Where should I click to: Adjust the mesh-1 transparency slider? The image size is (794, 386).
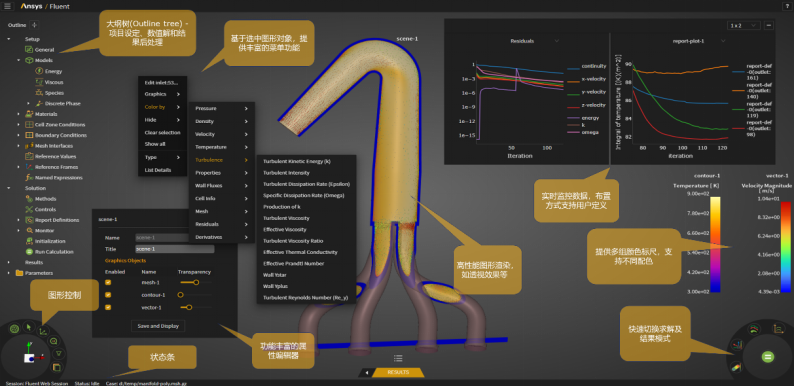195,282
